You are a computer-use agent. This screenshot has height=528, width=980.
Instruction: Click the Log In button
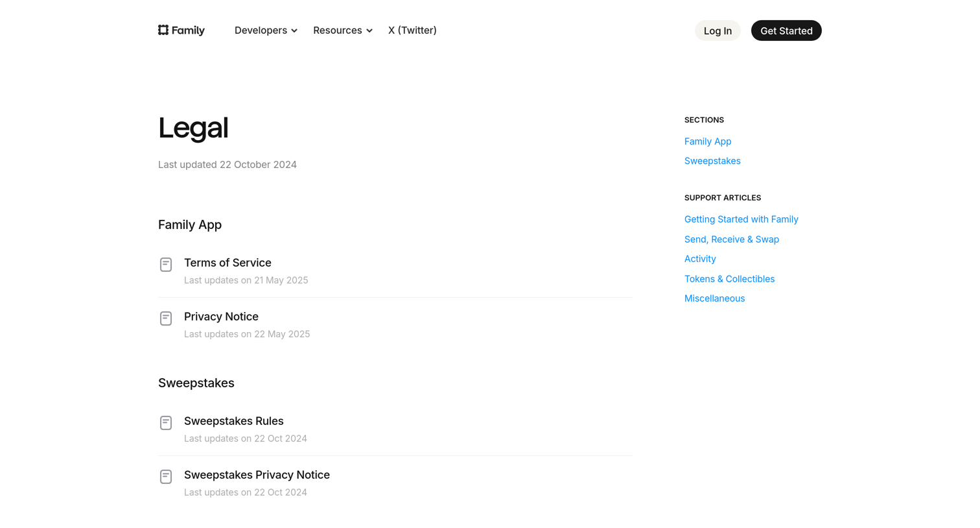click(717, 30)
